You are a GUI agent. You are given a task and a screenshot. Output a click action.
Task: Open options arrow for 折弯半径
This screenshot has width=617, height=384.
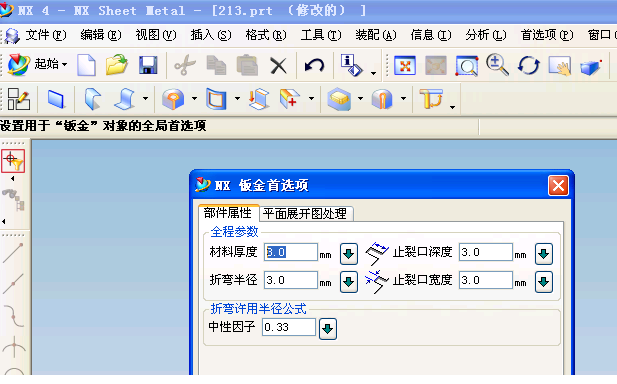coord(349,282)
